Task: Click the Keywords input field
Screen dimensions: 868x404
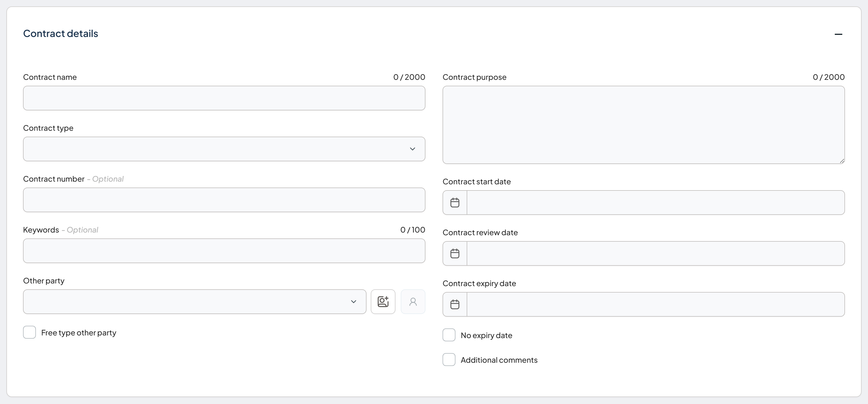Action: (224, 251)
